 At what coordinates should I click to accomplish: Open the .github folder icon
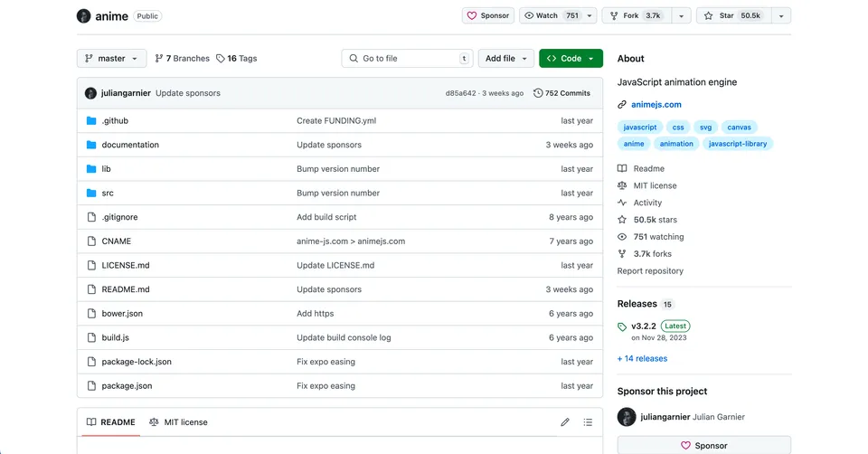pos(91,120)
